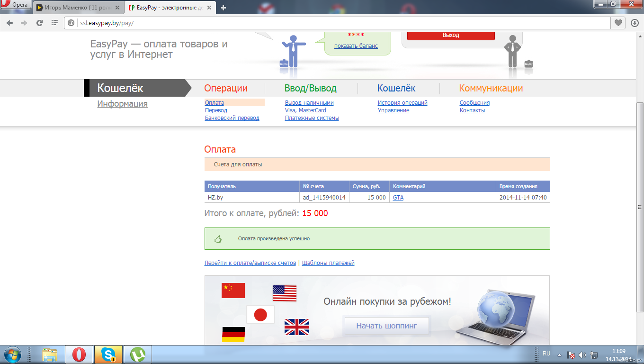Screen dimensions: 644x364
Task: Click the Japan flag in the banner
Action: [260, 315]
